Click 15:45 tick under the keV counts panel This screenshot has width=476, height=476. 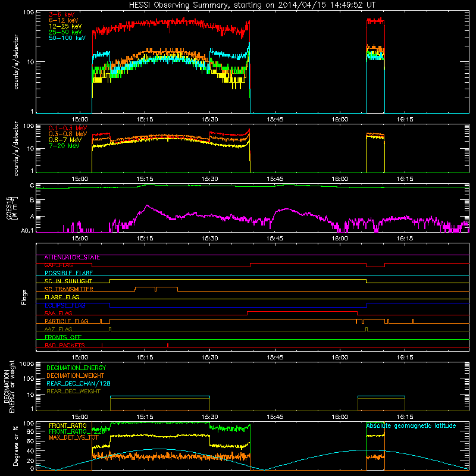coord(275,120)
